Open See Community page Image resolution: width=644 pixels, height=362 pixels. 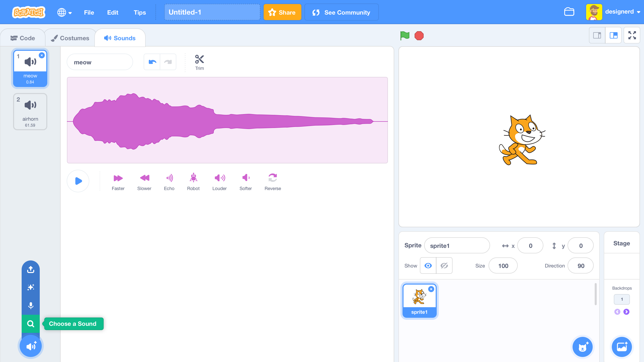tap(341, 12)
